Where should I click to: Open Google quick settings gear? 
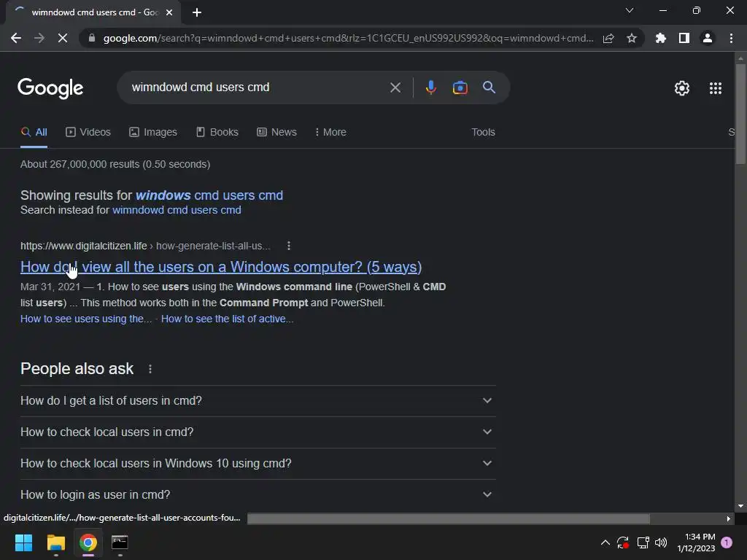[x=682, y=88]
